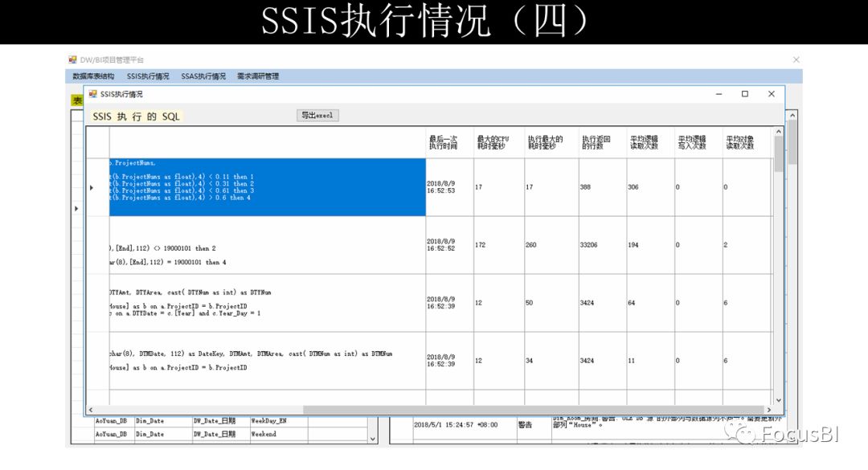Viewport: 868px width, 470px height.
Task: Click the returned rows cell 388
Action: click(x=602, y=187)
